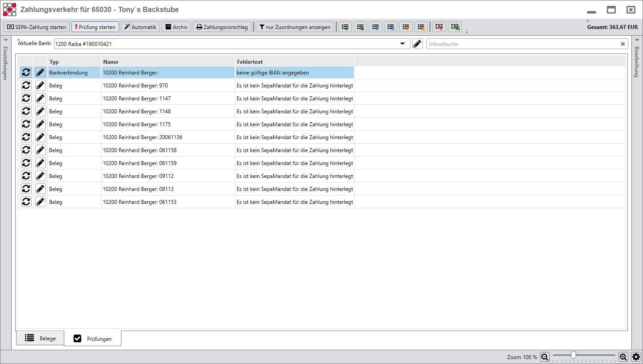Click the banknote icon with green percent sign
The height and width of the screenshot is (364, 643).
(x=455, y=27)
